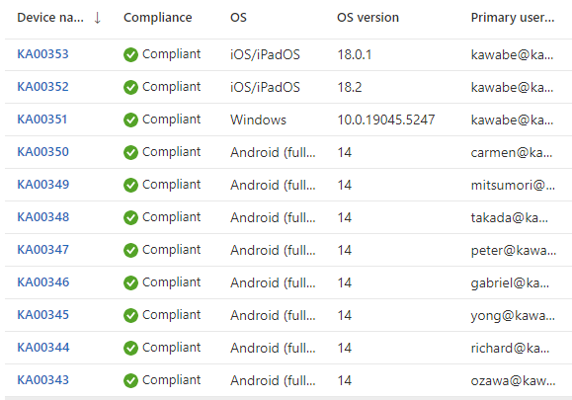Screen dimensions: 572x400
Task: Select the 18.2 OS version cell
Action: 349,87
